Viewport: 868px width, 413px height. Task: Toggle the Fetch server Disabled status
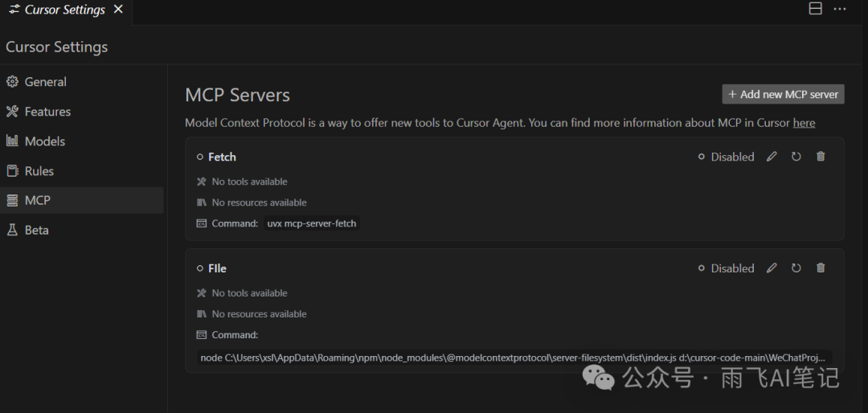pyautogui.click(x=726, y=157)
